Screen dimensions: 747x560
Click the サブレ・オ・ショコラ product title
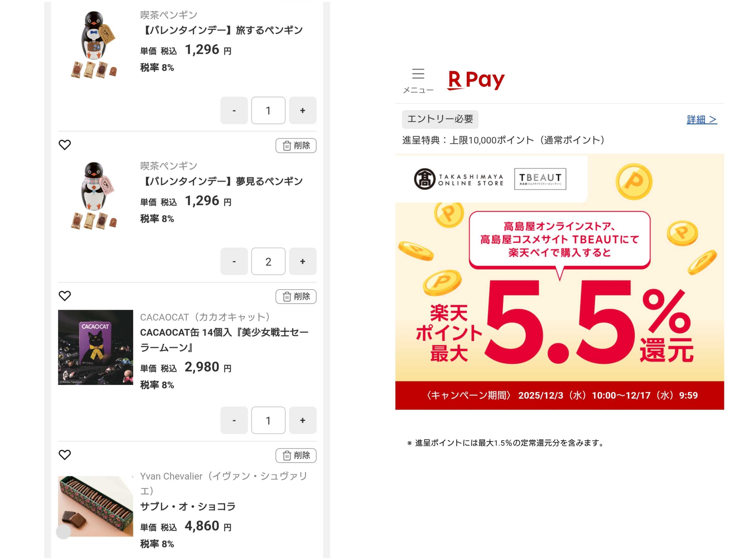(188, 506)
